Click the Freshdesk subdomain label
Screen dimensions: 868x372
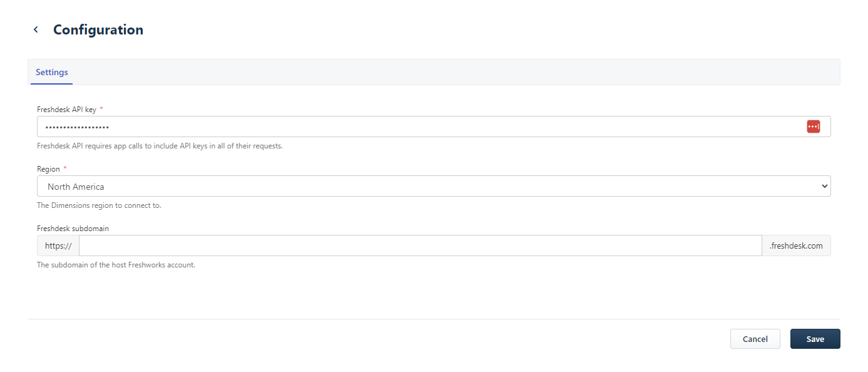[x=73, y=229]
